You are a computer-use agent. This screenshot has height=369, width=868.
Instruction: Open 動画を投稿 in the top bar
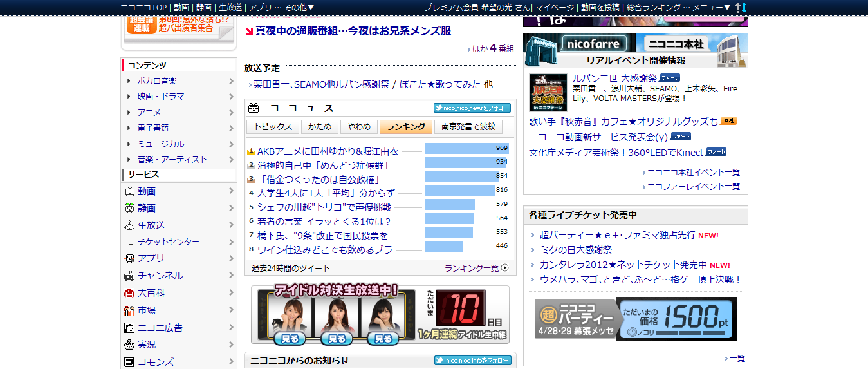(x=600, y=7)
